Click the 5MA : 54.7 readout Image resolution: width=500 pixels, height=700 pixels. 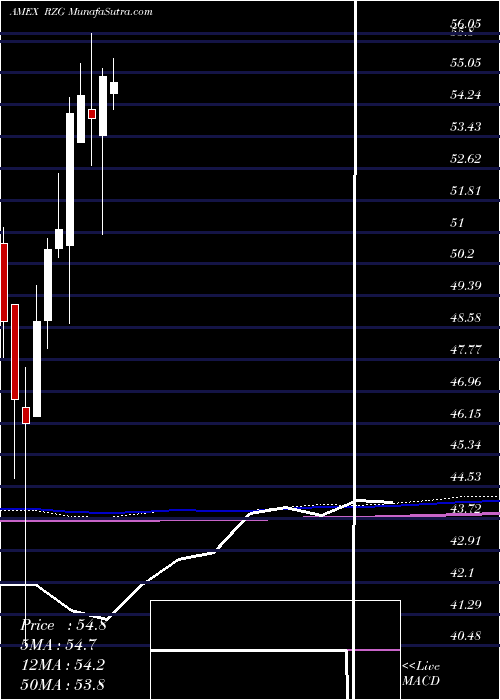click(x=58, y=644)
